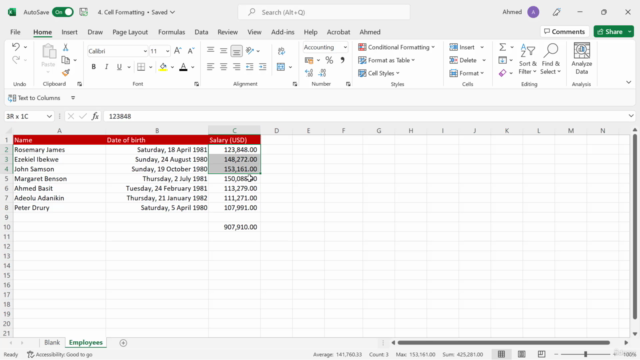Increase font size with larger A icon
This screenshot has width=640, height=360.
tap(177, 51)
